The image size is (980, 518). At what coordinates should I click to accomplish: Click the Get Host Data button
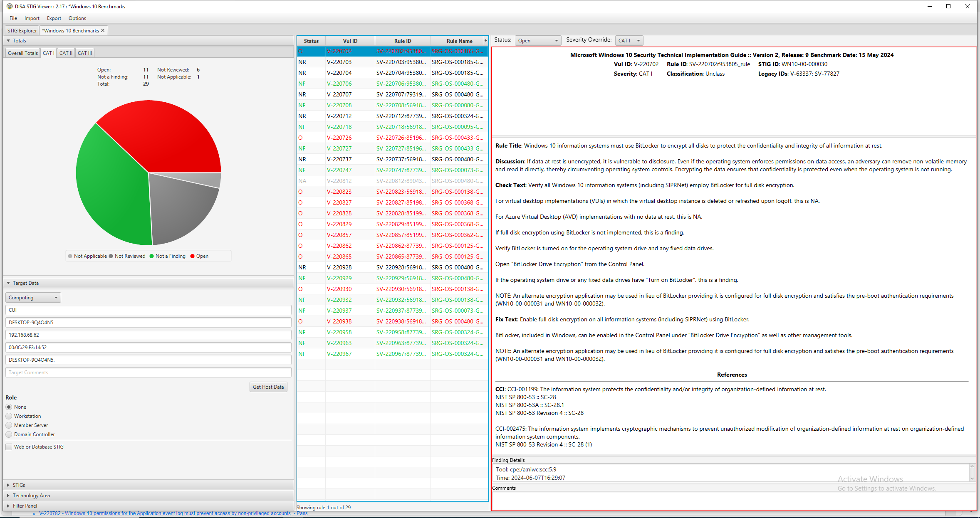pos(268,387)
